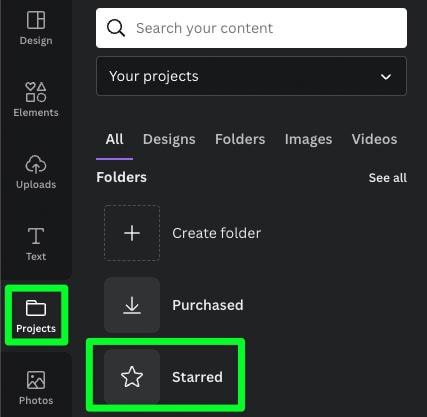Click the Starred star icon

132,377
